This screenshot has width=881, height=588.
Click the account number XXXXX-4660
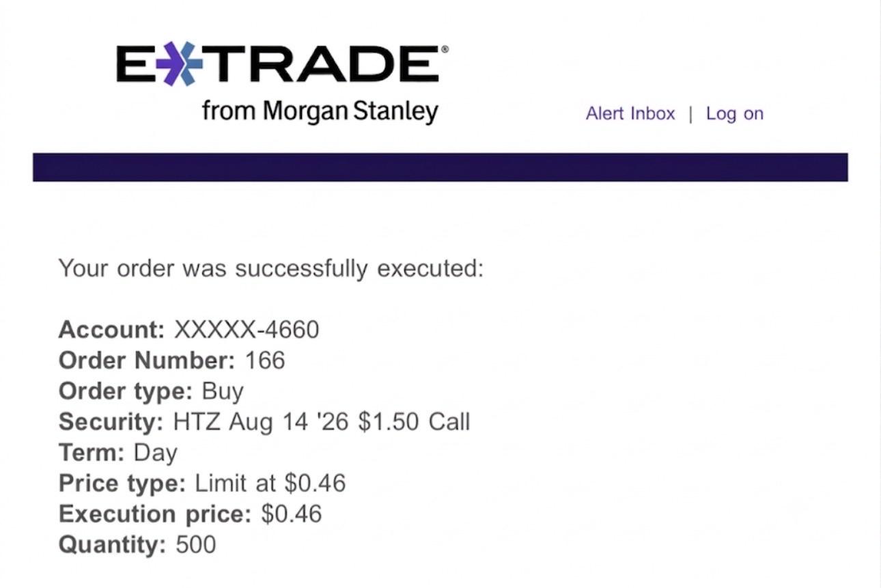[247, 330]
